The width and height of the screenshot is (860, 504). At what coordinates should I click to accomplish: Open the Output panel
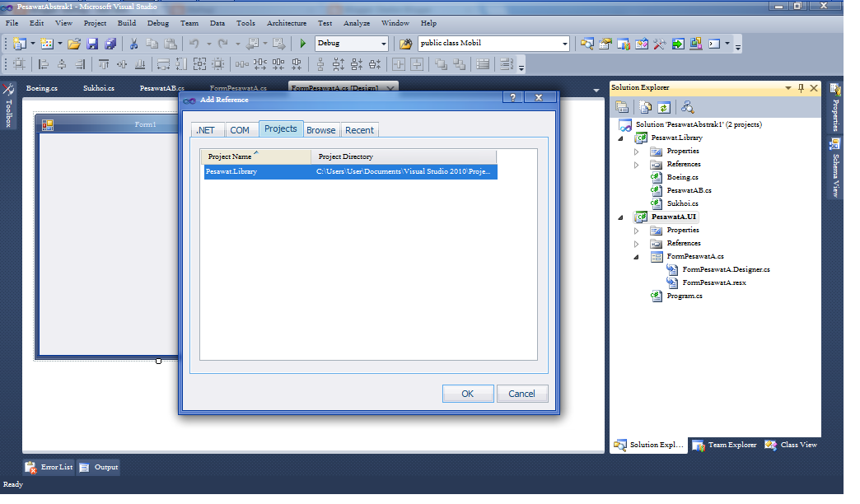pyautogui.click(x=100, y=467)
